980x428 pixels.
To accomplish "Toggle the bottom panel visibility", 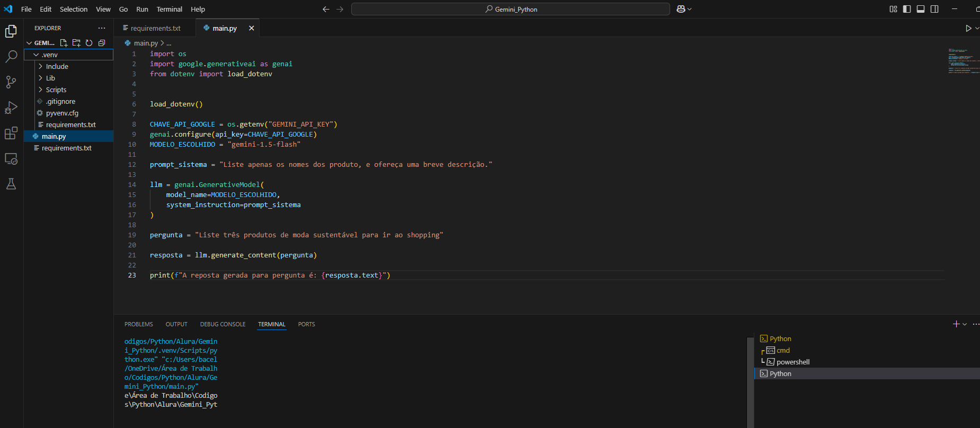I will click(921, 9).
